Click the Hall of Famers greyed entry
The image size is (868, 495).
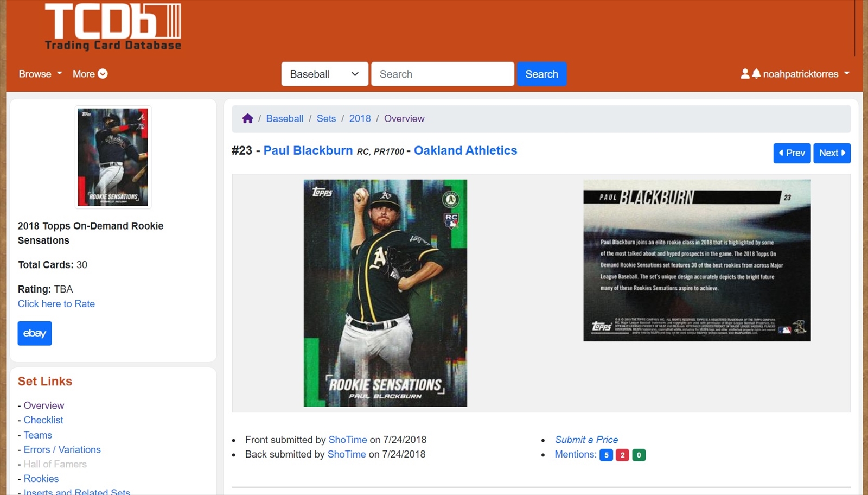coord(55,464)
